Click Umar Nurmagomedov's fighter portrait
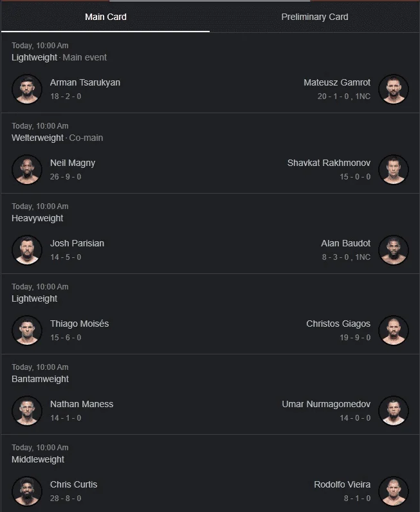420x512 pixels. pyautogui.click(x=393, y=410)
